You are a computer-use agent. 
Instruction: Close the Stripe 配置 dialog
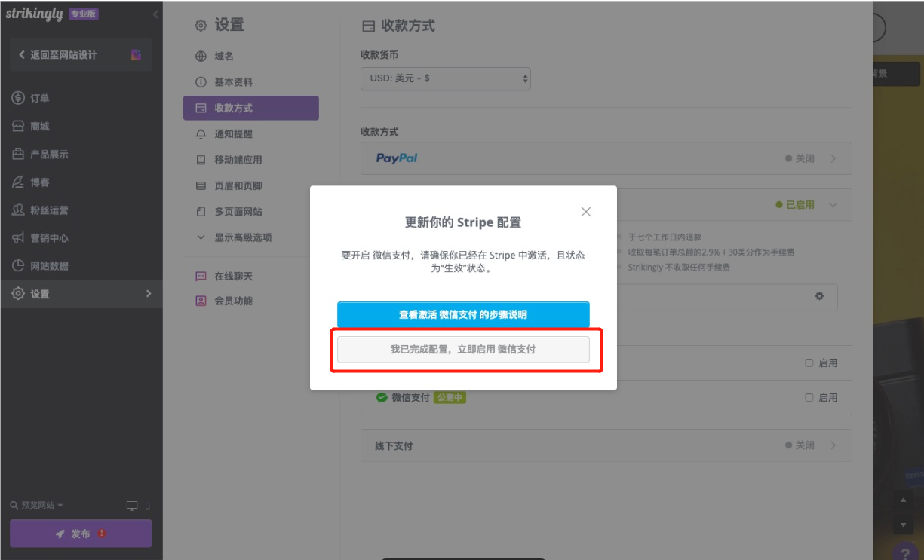click(x=585, y=212)
